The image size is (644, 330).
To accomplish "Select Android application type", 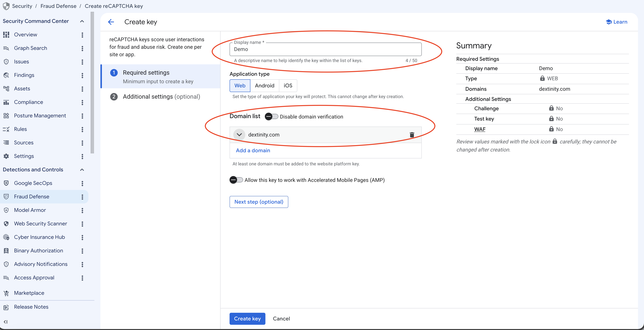I will tap(264, 86).
